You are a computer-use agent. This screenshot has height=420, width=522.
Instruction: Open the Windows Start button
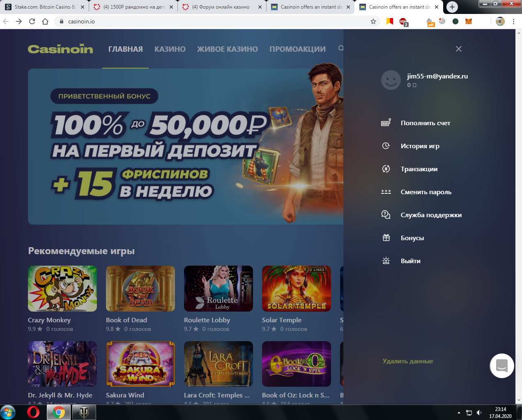tap(8, 412)
